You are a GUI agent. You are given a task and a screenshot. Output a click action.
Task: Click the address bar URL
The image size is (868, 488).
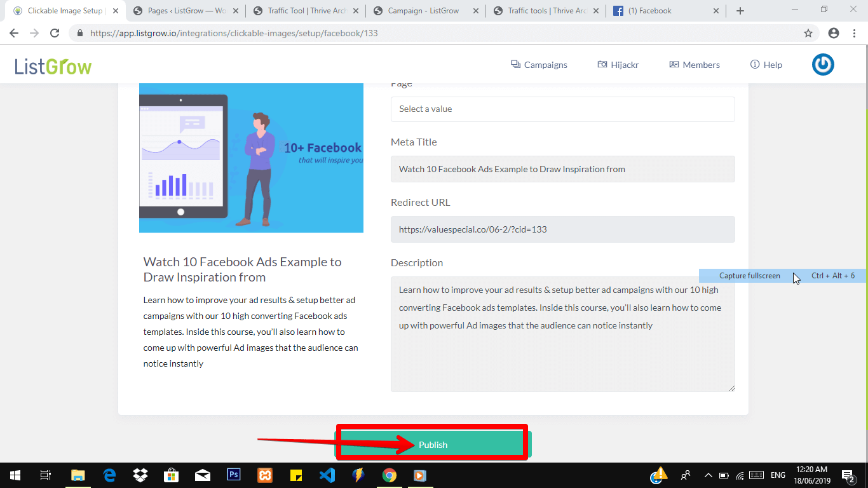[x=234, y=33]
